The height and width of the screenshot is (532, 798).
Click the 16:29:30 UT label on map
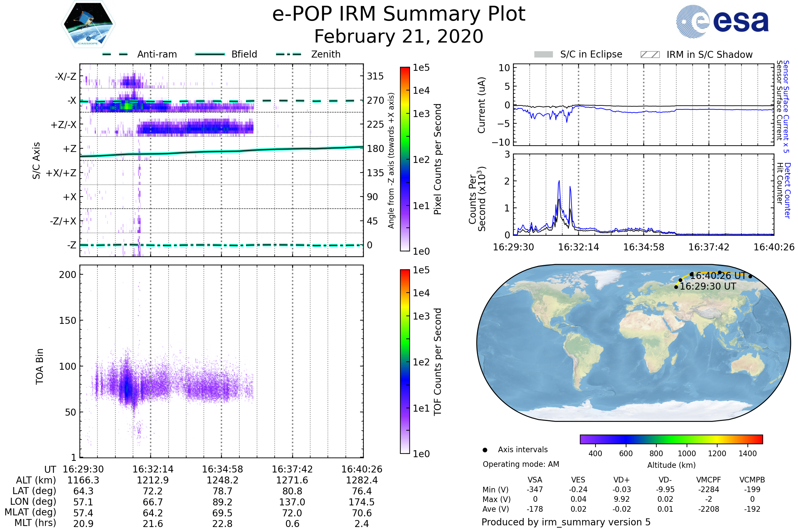point(708,287)
